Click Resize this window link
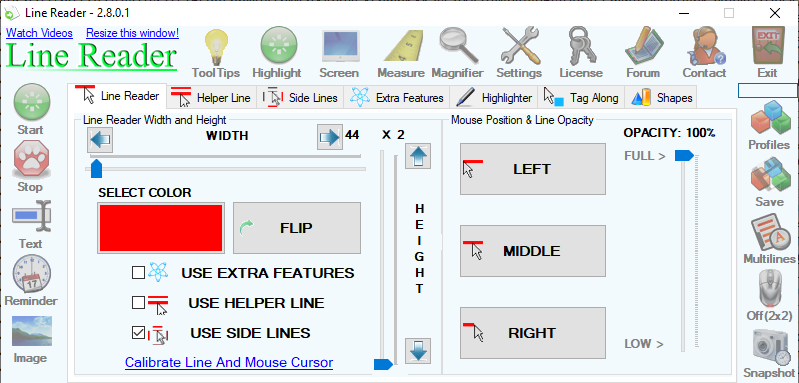 coord(132,33)
